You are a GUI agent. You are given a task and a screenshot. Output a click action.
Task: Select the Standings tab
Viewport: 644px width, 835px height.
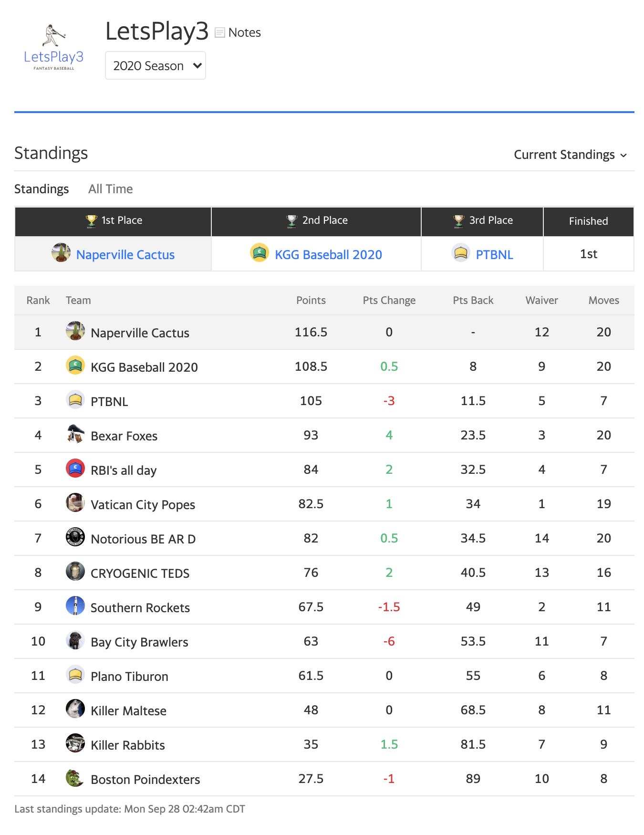(x=42, y=189)
